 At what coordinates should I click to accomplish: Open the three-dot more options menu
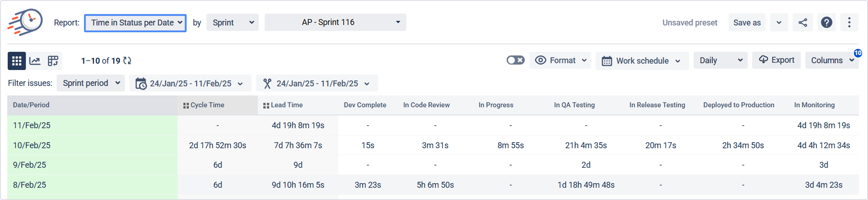(x=849, y=23)
